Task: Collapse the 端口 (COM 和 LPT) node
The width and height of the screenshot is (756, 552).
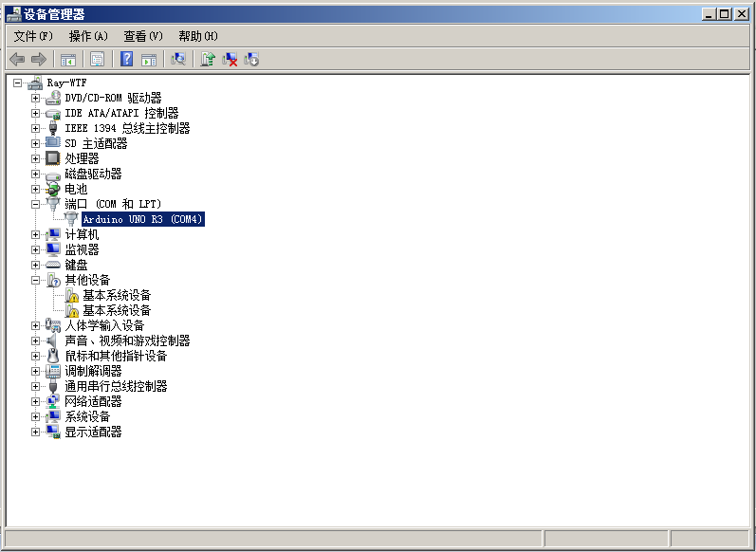Action: 35,205
